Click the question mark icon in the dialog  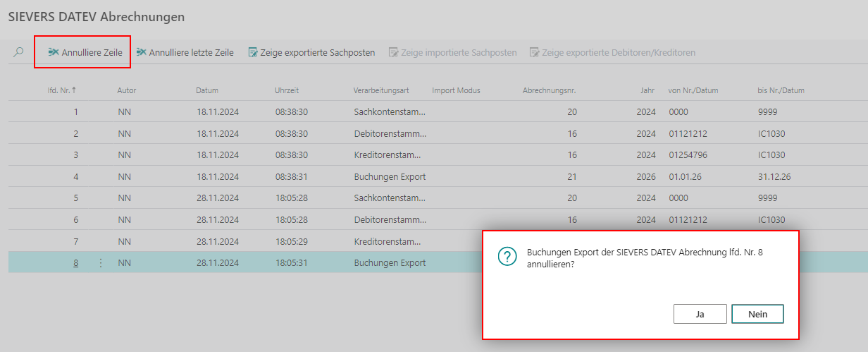click(507, 256)
